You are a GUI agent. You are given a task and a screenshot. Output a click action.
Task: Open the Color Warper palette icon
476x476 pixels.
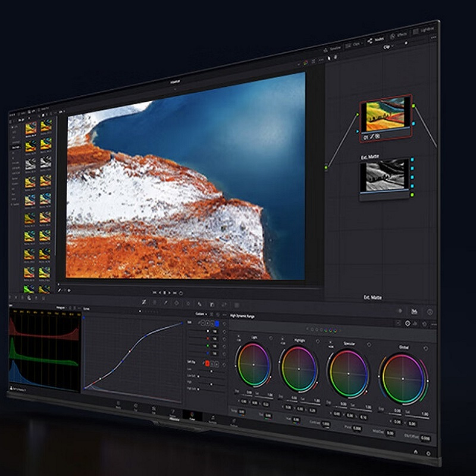coord(155,302)
